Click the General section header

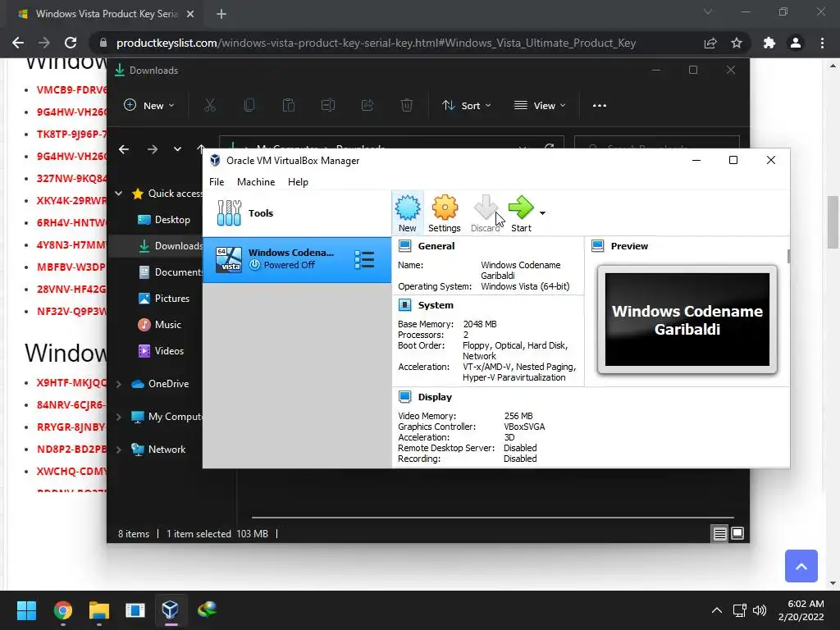pyautogui.click(x=436, y=246)
